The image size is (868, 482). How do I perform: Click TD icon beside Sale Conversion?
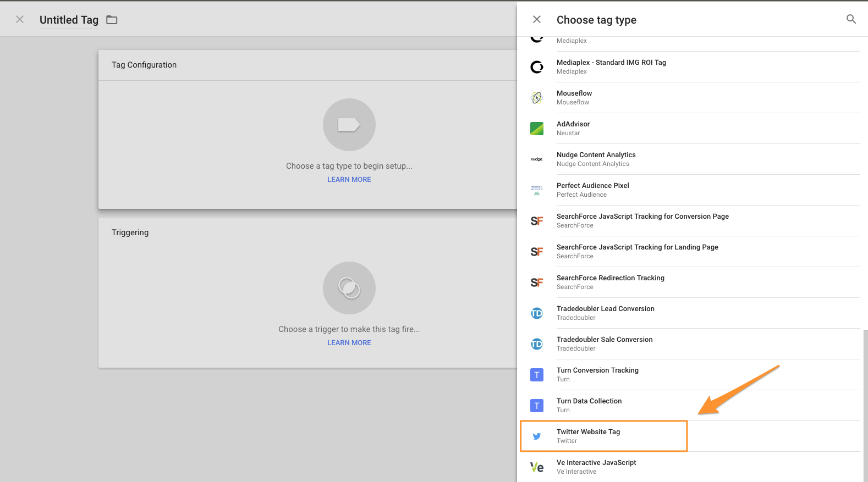click(537, 344)
